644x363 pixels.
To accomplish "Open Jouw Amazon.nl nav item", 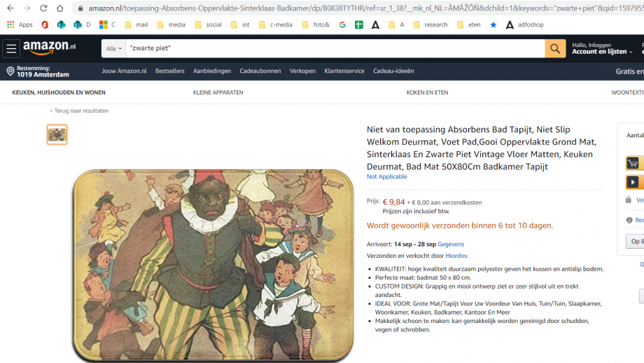I will point(124,71).
